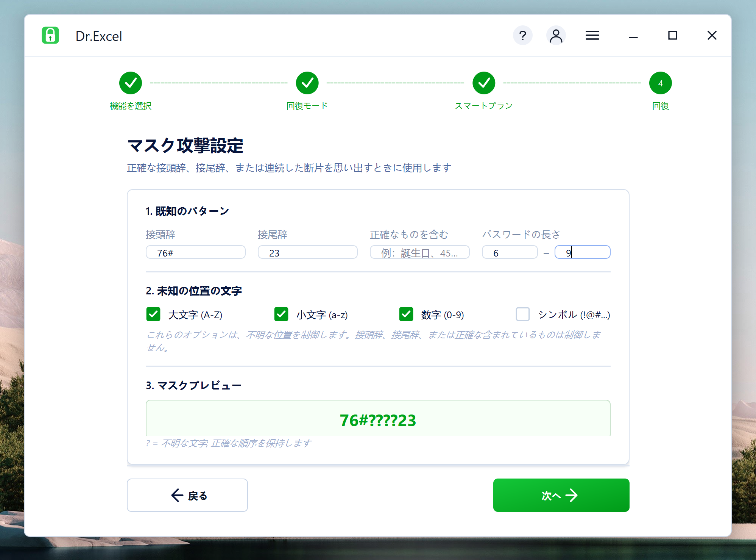
Task: Click the mask preview 76#????23
Action: 378,421
